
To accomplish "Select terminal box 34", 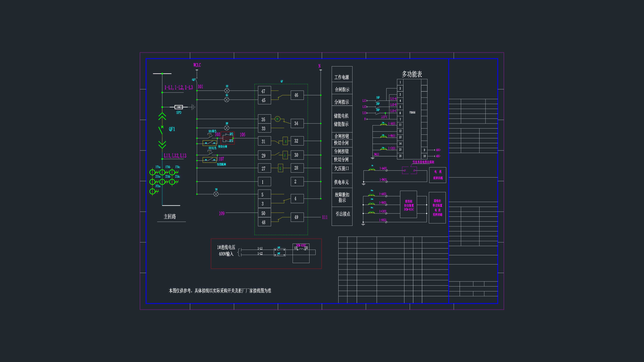I will [x=297, y=123].
